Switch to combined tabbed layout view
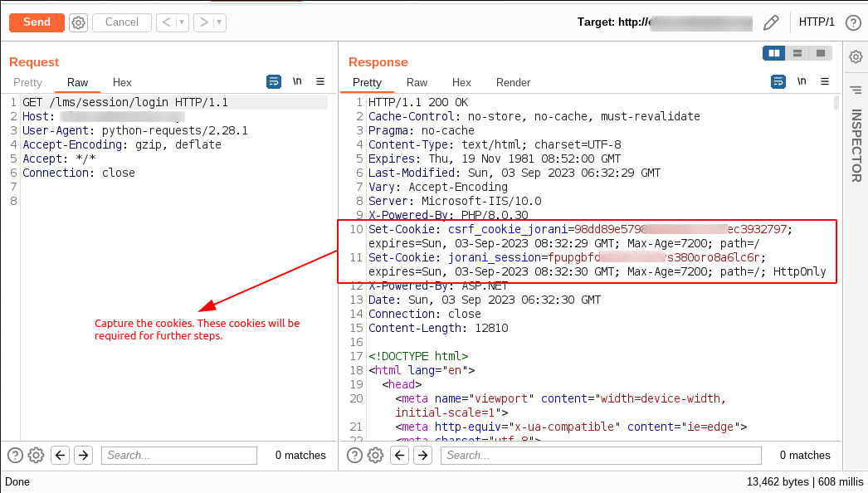Viewport: 868px width, 493px height. click(821, 53)
